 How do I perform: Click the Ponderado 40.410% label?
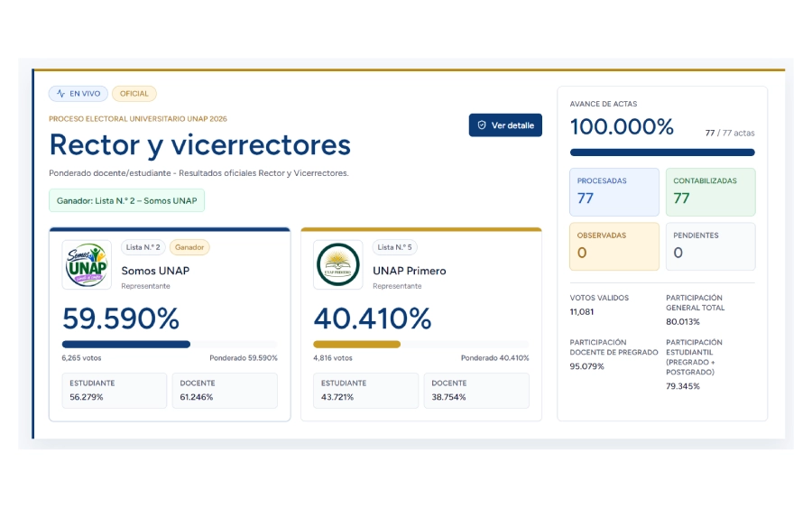click(495, 358)
